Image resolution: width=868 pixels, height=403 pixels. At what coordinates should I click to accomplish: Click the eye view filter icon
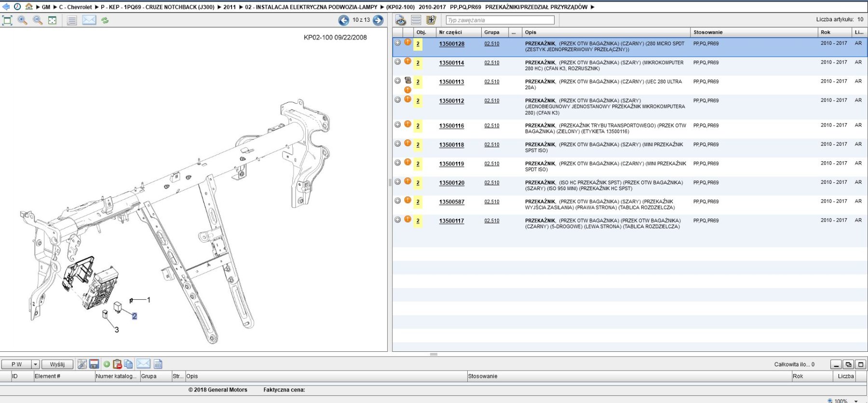(x=400, y=20)
